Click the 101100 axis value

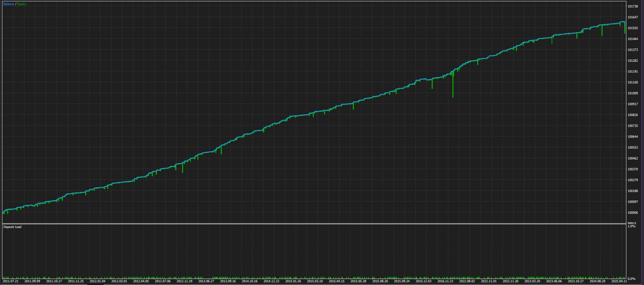(633, 82)
